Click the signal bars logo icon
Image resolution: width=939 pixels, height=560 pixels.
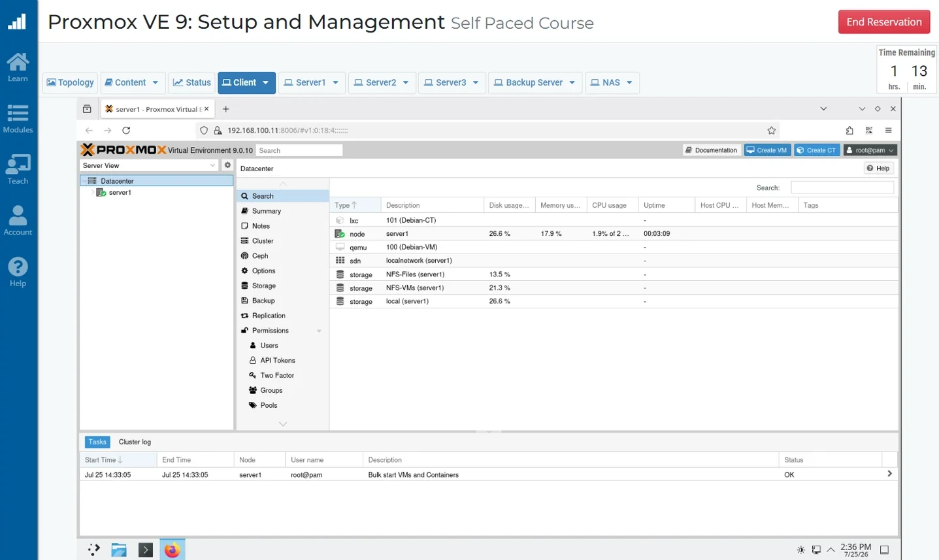[17, 22]
